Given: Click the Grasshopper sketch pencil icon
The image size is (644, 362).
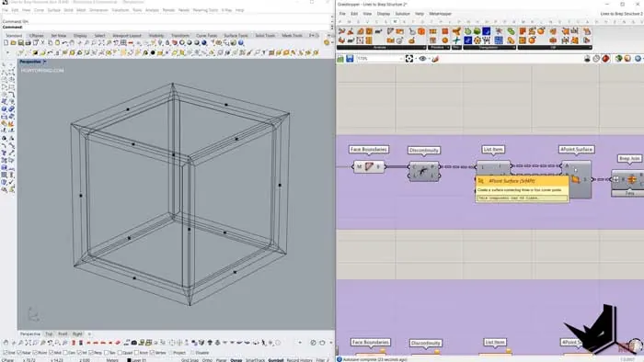Looking at the screenshot, I should click(435, 59).
